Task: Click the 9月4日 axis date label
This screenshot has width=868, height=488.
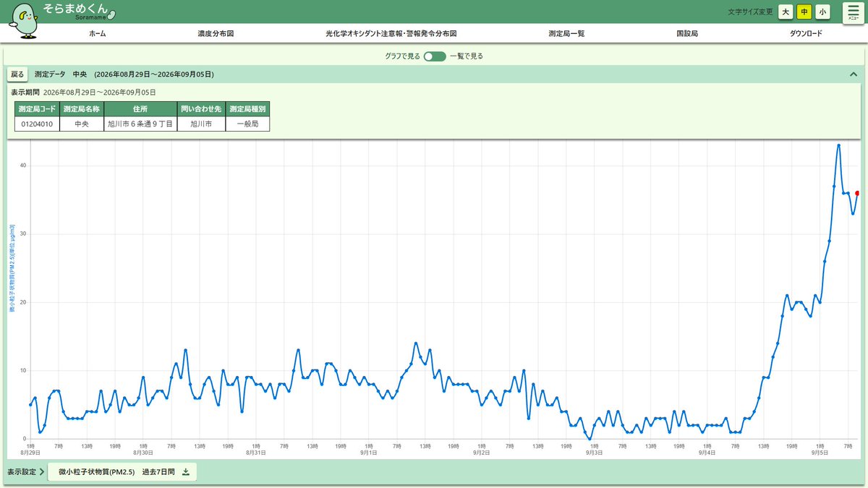Action: click(x=707, y=452)
